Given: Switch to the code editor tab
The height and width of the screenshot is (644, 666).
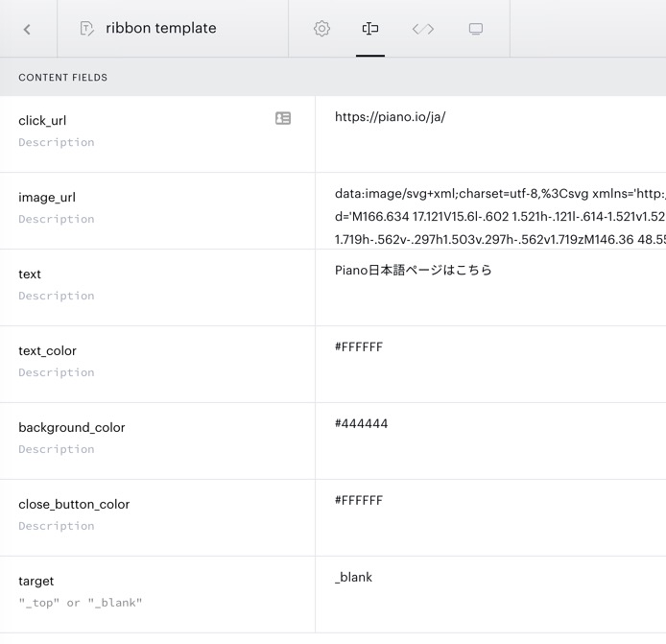Looking at the screenshot, I should [x=422, y=29].
